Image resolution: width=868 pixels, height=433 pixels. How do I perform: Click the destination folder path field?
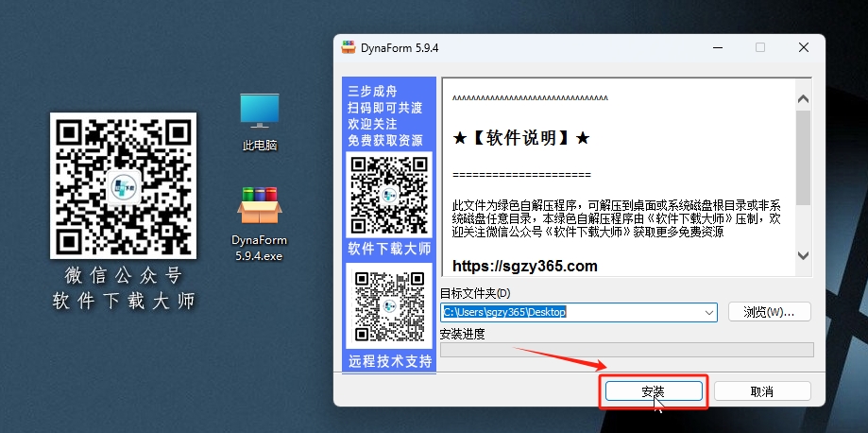click(578, 312)
